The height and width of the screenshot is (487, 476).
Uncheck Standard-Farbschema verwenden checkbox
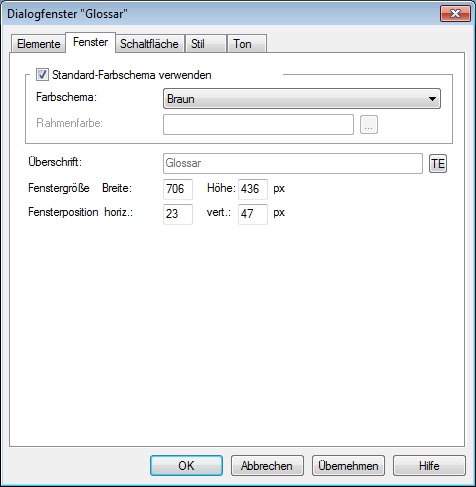pyautogui.click(x=42, y=75)
